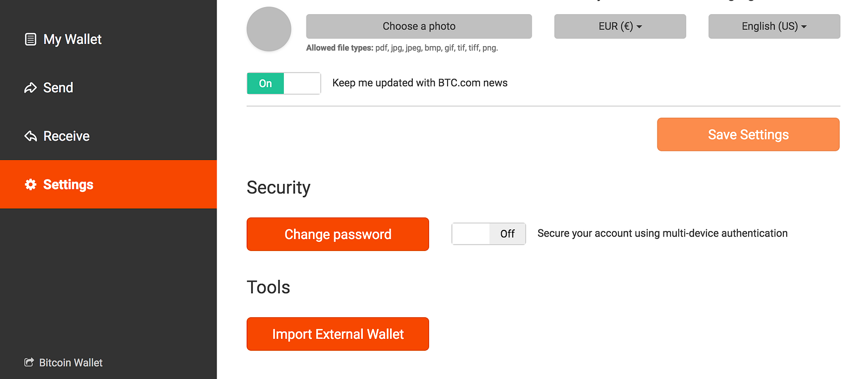Click the My Wallet list icon

(31, 39)
